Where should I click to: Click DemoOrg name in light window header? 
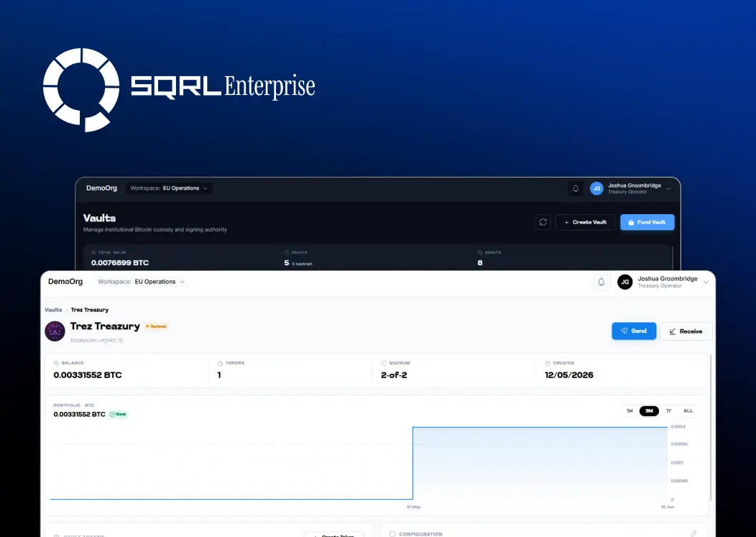65,282
